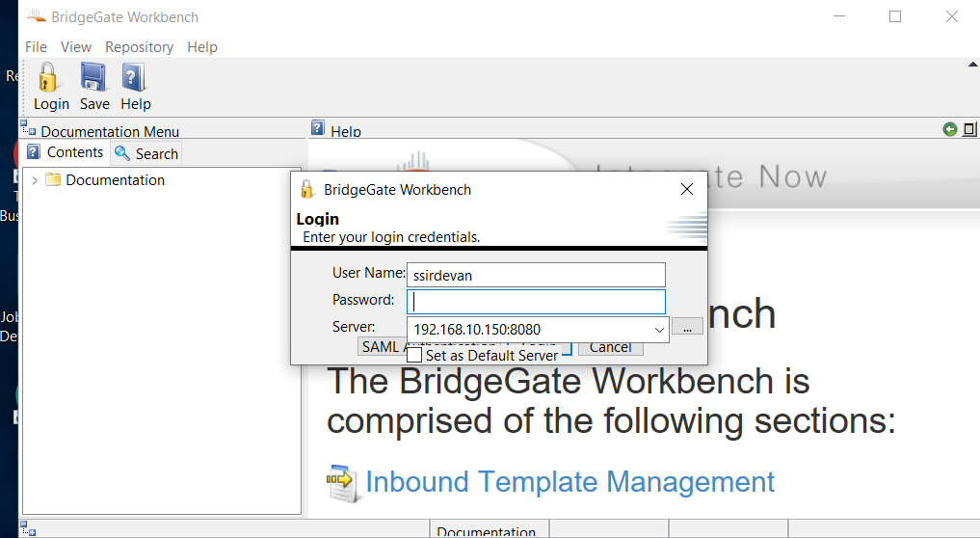
Task: Close the BridgeGate Workbench login dialog
Action: coord(686,189)
